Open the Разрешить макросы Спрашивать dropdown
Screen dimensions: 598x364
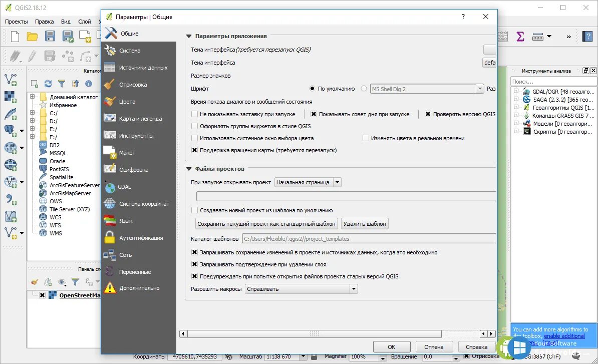[x=302, y=289]
